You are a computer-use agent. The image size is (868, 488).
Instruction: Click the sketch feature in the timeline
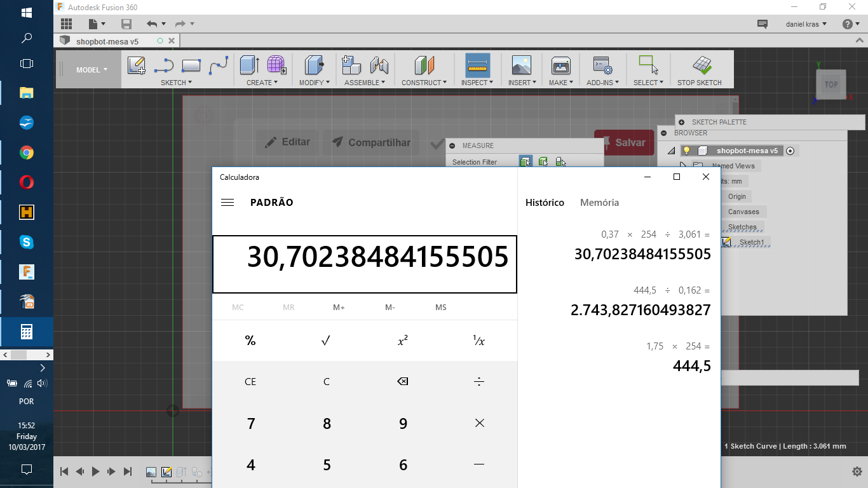coord(166,472)
